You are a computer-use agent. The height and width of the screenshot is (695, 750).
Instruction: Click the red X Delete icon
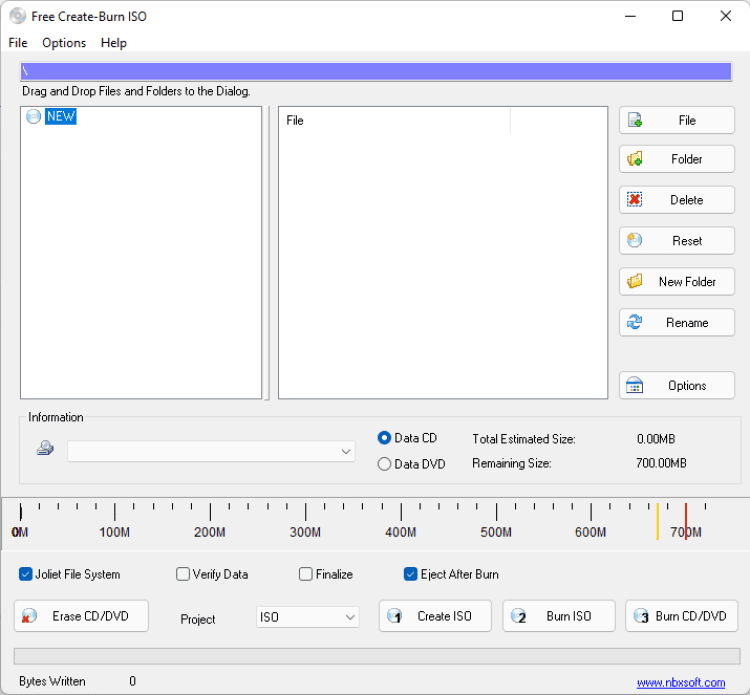tap(635, 199)
